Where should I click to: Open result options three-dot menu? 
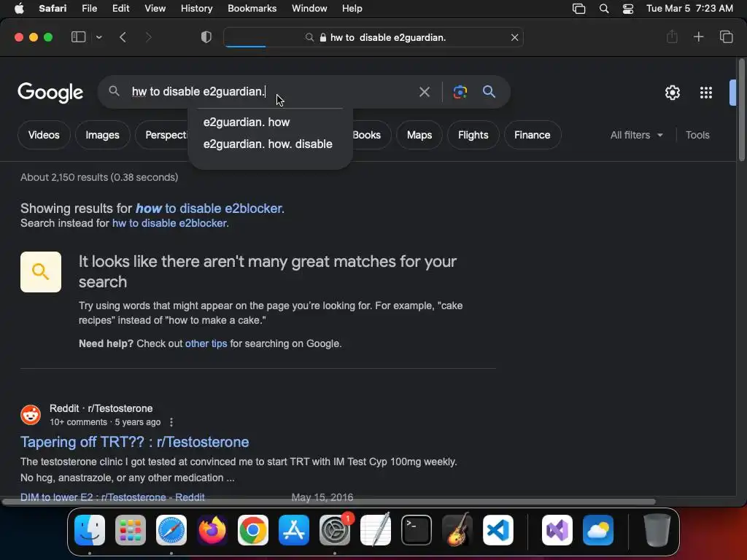point(171,422)
